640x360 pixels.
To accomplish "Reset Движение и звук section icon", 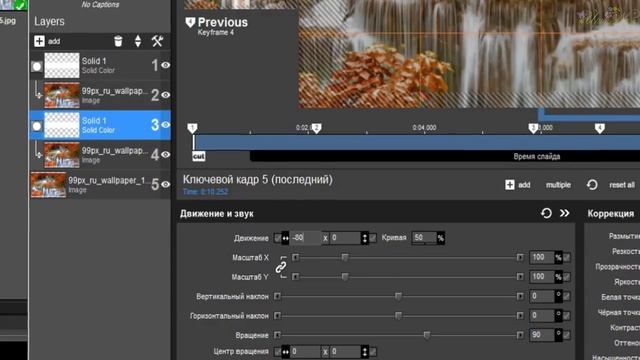I will click(x=546, y=213).
